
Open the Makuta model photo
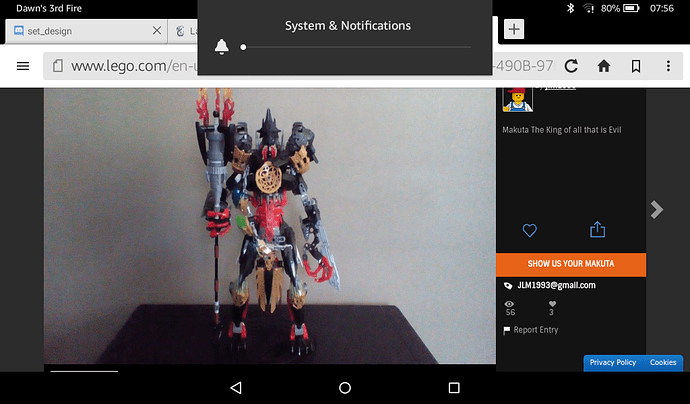(x=270, y=226)
